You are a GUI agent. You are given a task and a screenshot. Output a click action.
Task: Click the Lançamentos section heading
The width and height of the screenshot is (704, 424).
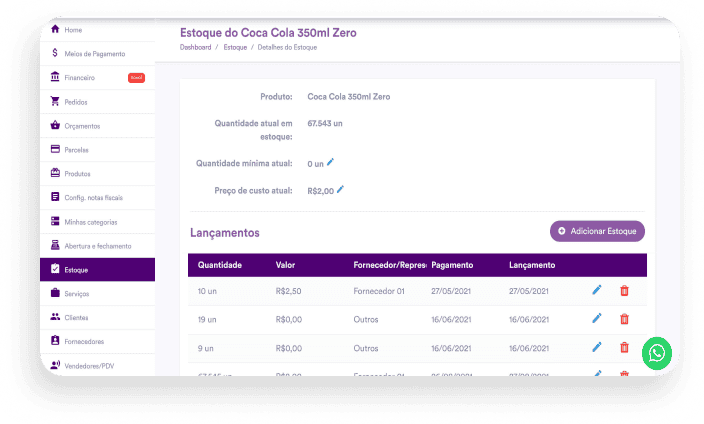coord(224,233)
